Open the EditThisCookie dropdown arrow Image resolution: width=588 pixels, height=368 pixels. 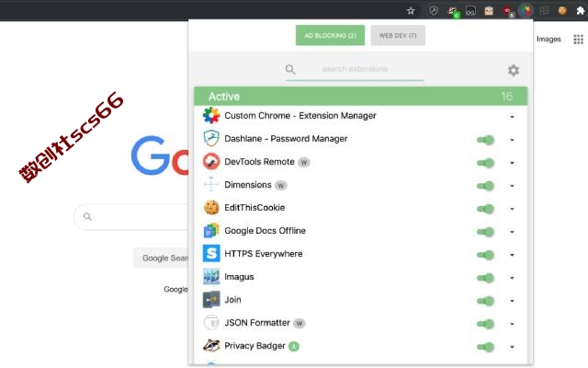tap(512, 209)
